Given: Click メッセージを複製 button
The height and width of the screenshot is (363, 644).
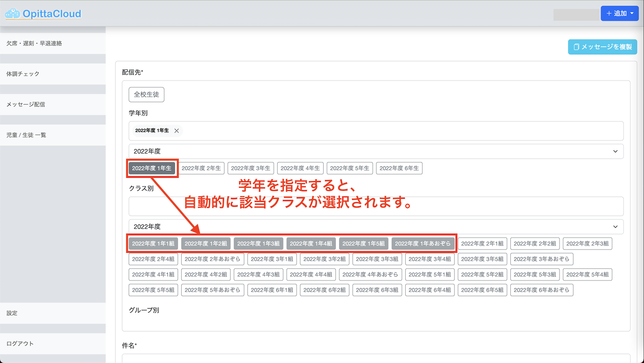Looking at the screenshot, I should [602, 47].
